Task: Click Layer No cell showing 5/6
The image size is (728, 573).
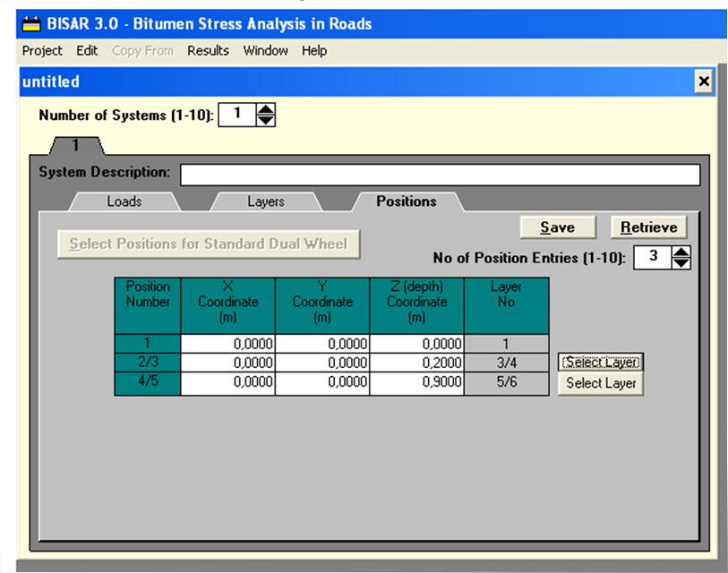Action: tap(507, 383)
